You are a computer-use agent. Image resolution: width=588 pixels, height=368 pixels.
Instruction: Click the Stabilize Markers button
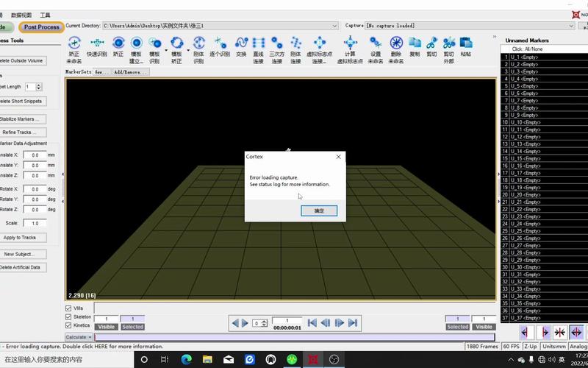tap(23, 119)
